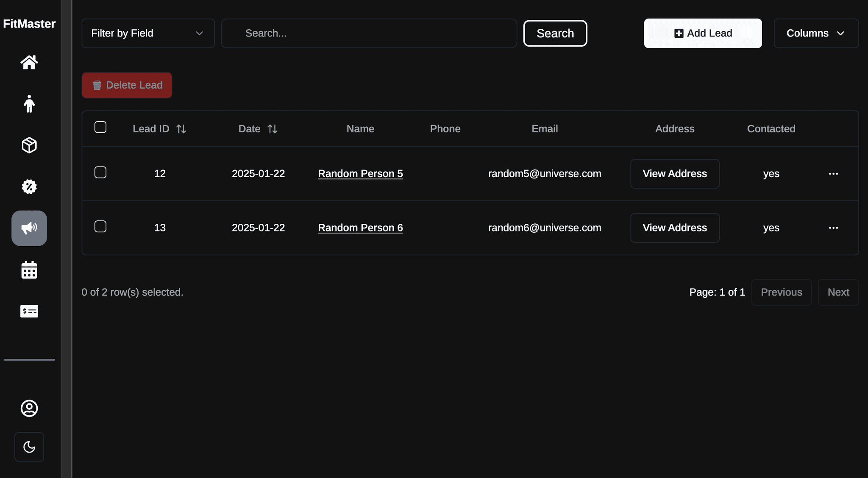Expand the Filter by Field dropdown
This screenshot has height=478, width=868.
tap(148, 33)
